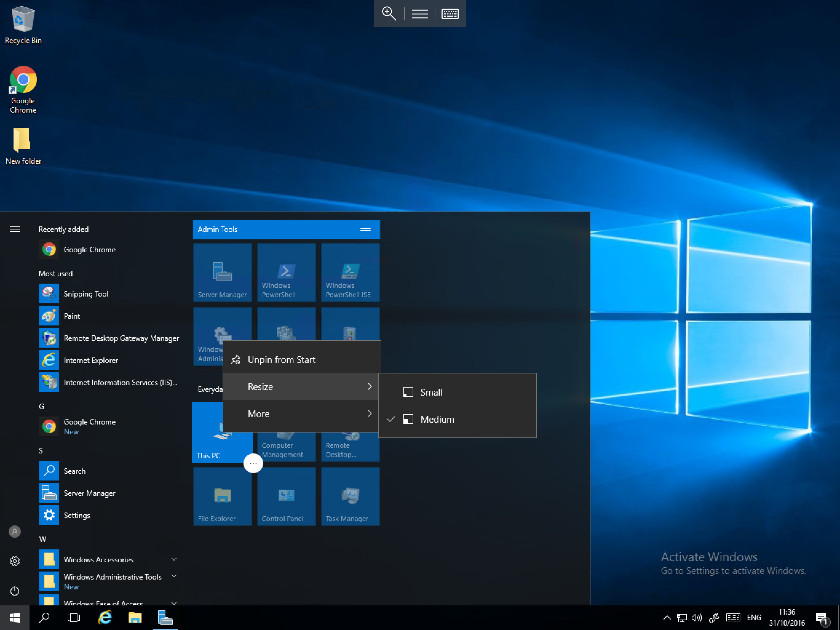The width and height of the screenshot is (840, 630).
Task: Click the tile's three-dots options button
Action: (x=253, y=463)
